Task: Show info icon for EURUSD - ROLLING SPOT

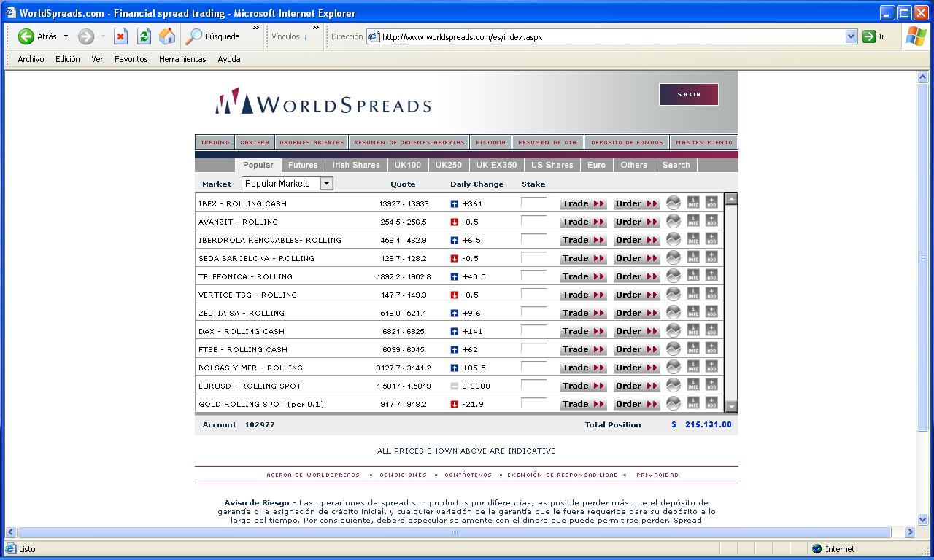Action: tap(693, 385)
